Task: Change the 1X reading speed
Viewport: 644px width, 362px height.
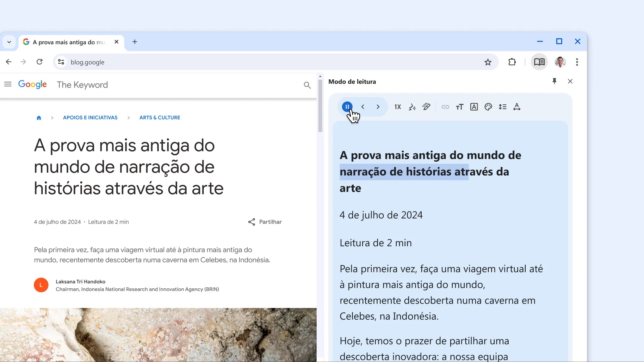Action: pos(398,107)
